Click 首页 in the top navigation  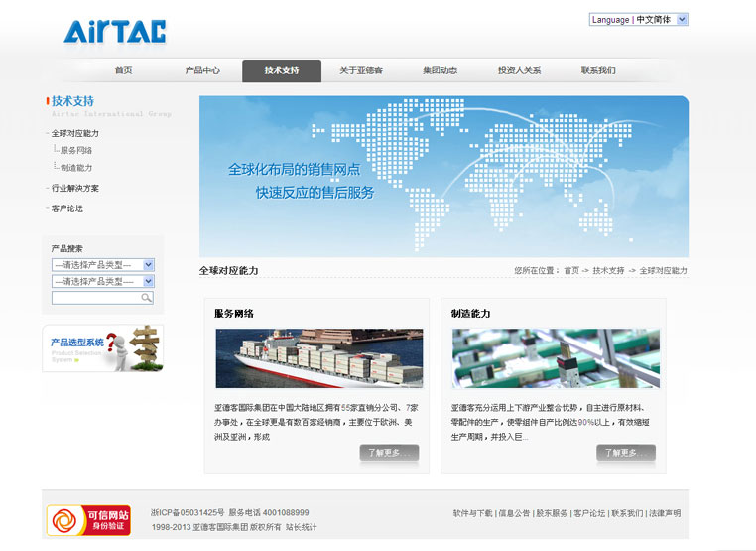click(123, 70)
